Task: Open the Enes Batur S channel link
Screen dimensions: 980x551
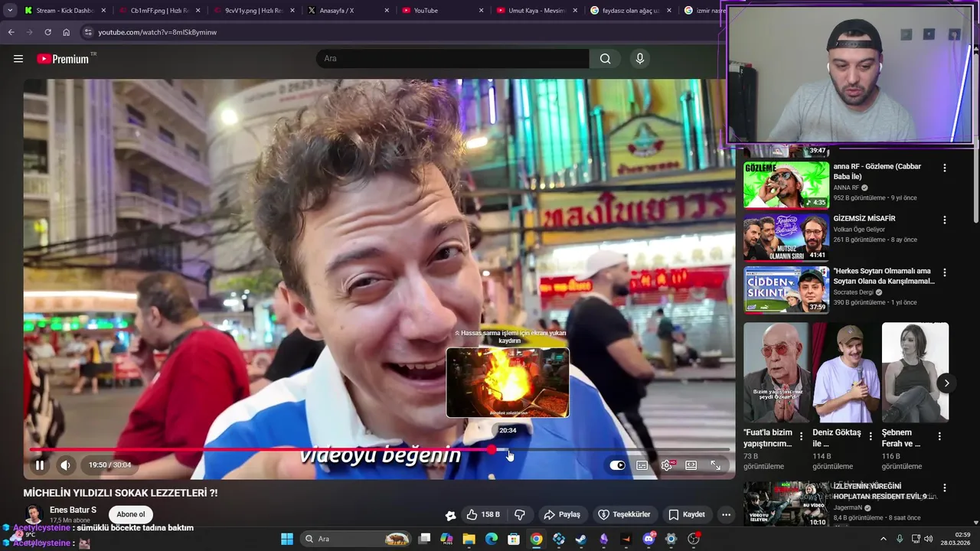Action: [x=73, y=510]
